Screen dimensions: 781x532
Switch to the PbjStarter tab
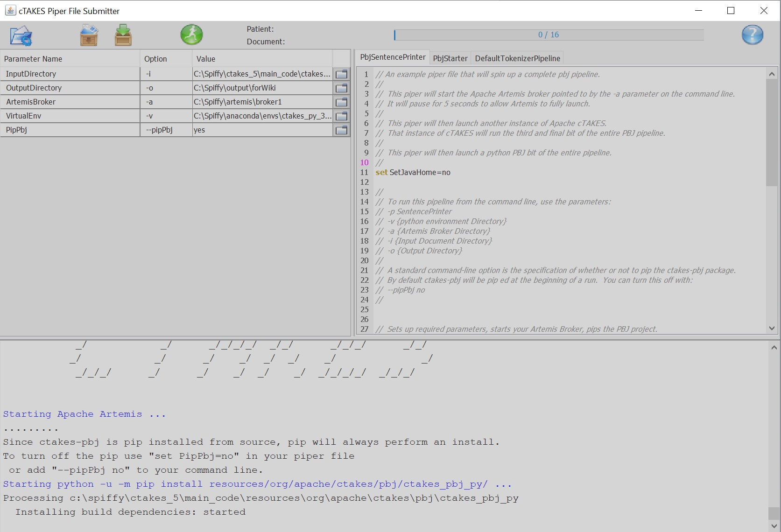[450, 58]
